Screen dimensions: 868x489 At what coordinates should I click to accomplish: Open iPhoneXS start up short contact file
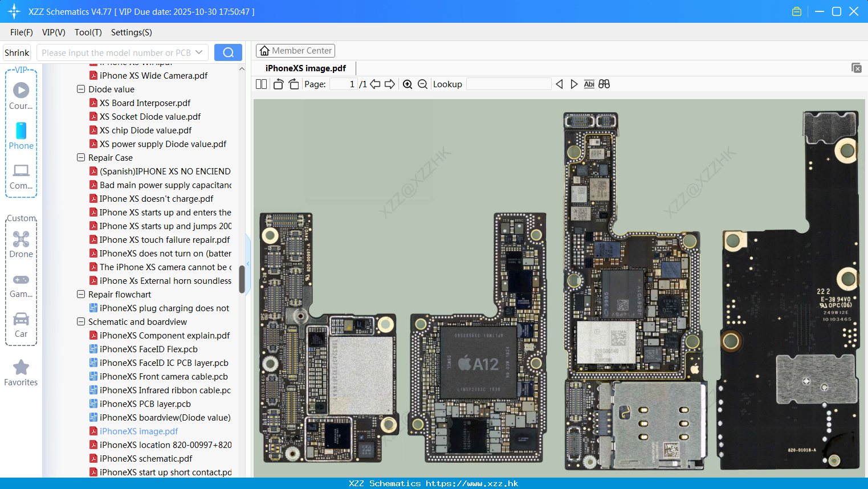(165, 472)
